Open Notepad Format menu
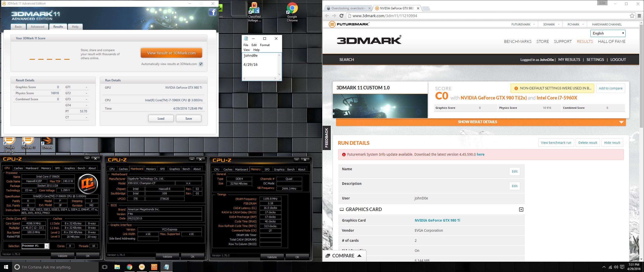Screen dimensions: 644x272 (265, 45)
